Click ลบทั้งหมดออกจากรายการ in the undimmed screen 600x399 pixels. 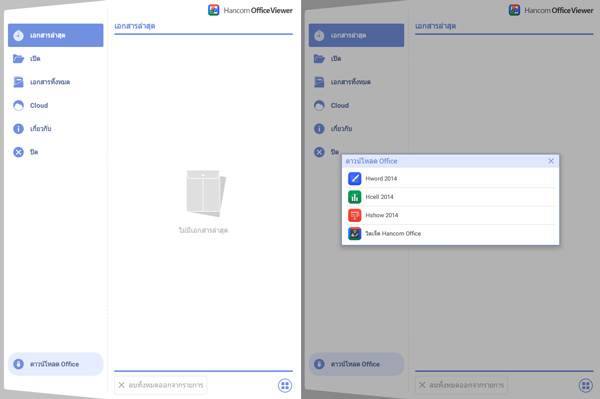coord(161,385)
